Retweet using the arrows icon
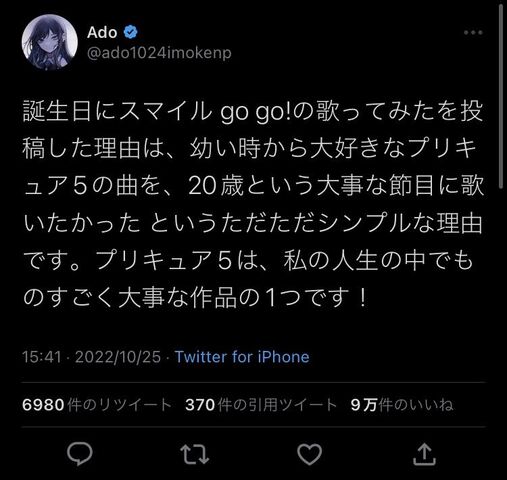 (195, 454)
